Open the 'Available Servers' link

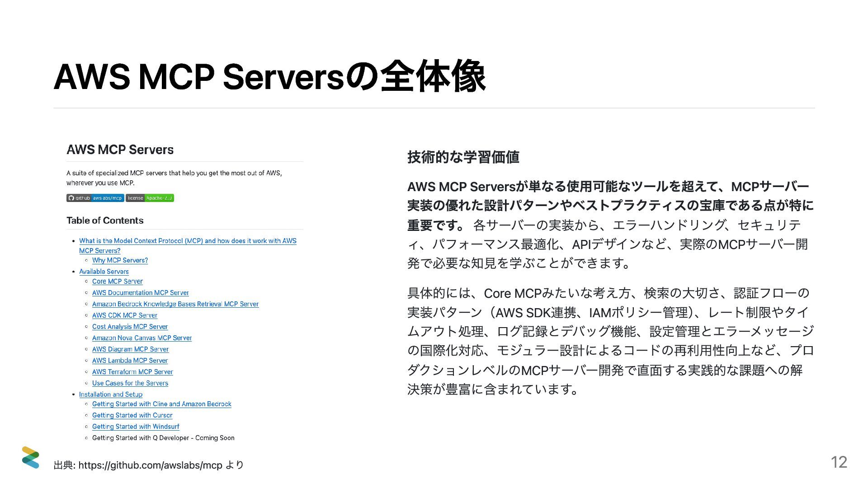104,272
